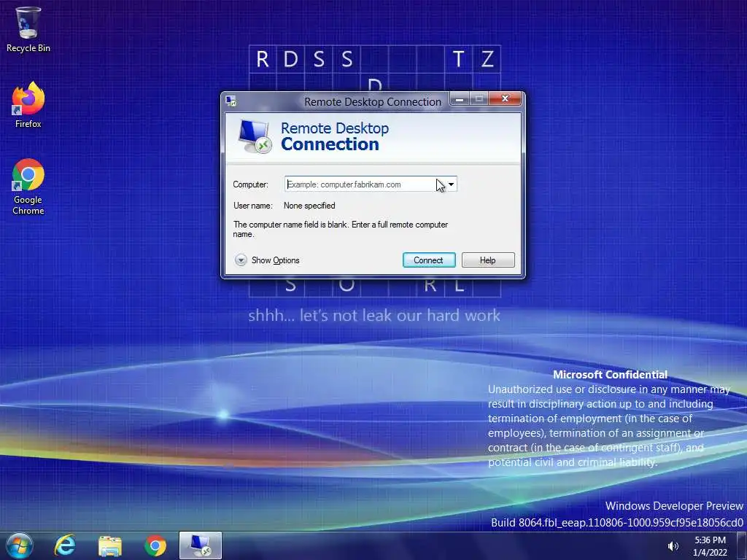The image size is (747, 560).
Task: Expand Show Options
Action: click(x=267, y=260)
